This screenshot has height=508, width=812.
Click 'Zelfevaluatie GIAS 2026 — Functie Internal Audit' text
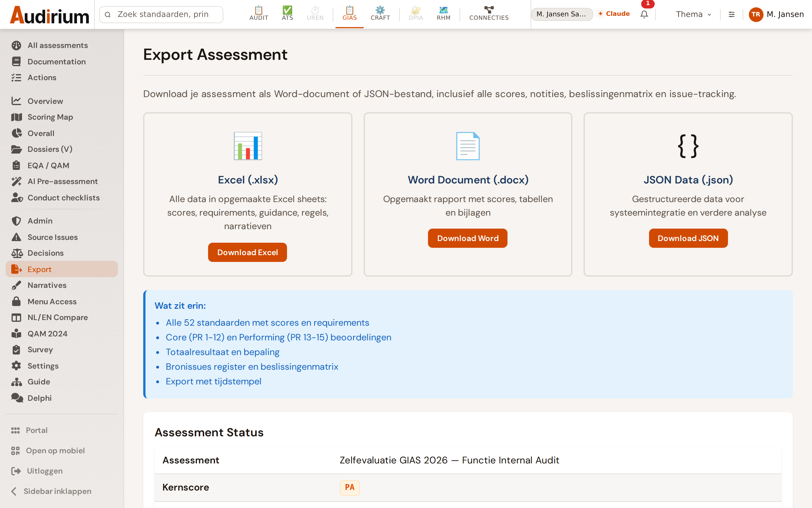pyautogui.click(x=449, y=460)
